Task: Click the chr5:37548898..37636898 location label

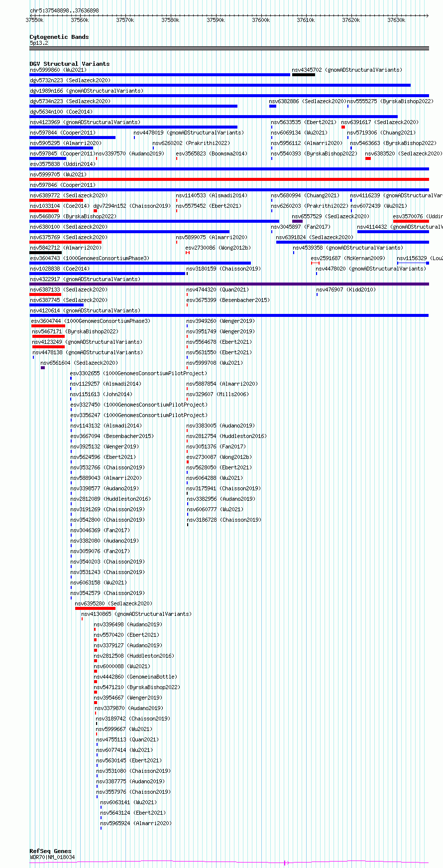Action: (64, 10)
